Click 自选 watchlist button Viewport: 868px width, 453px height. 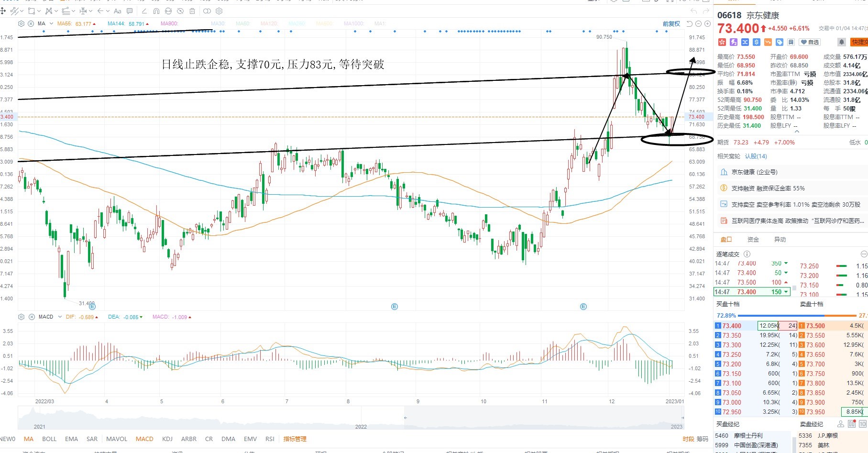[x=810, y=42]
